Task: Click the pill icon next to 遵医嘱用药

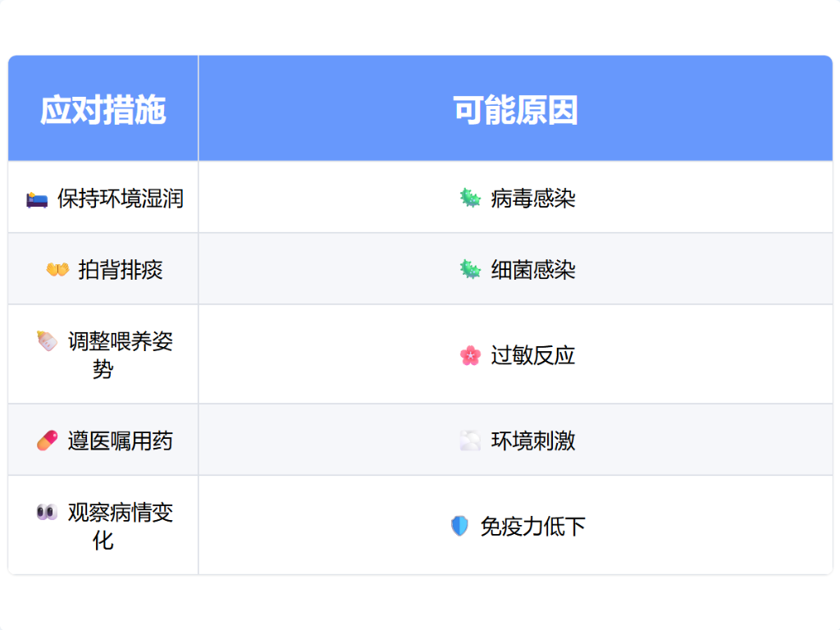Action: [x=47, y=441]
